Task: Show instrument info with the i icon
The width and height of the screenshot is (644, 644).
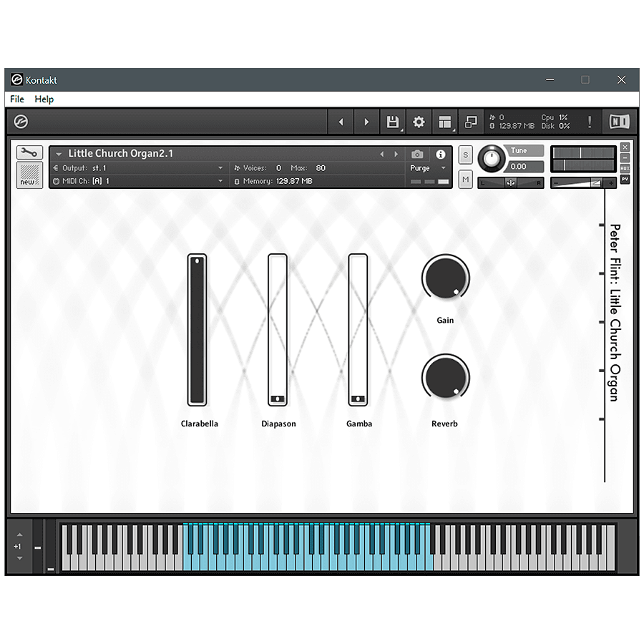Action: click(x=440, y=155)
